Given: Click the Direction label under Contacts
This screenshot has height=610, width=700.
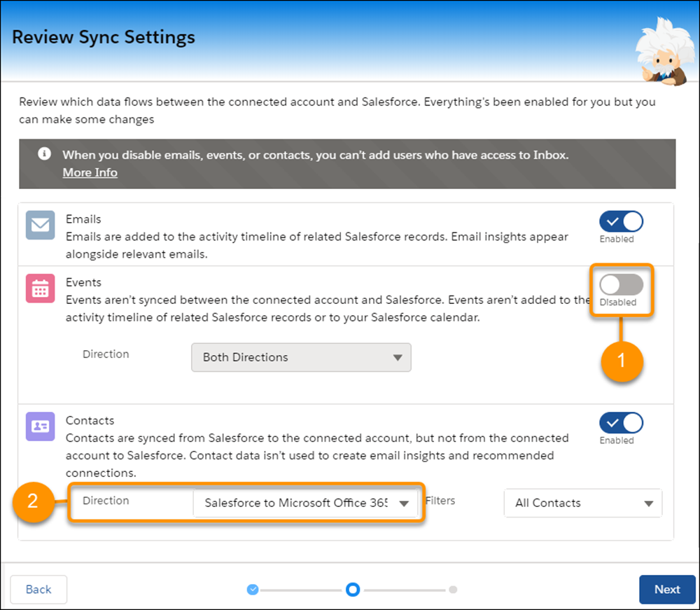Looking at the screenshot, I should pyautogui.click(x=106, y=501).
